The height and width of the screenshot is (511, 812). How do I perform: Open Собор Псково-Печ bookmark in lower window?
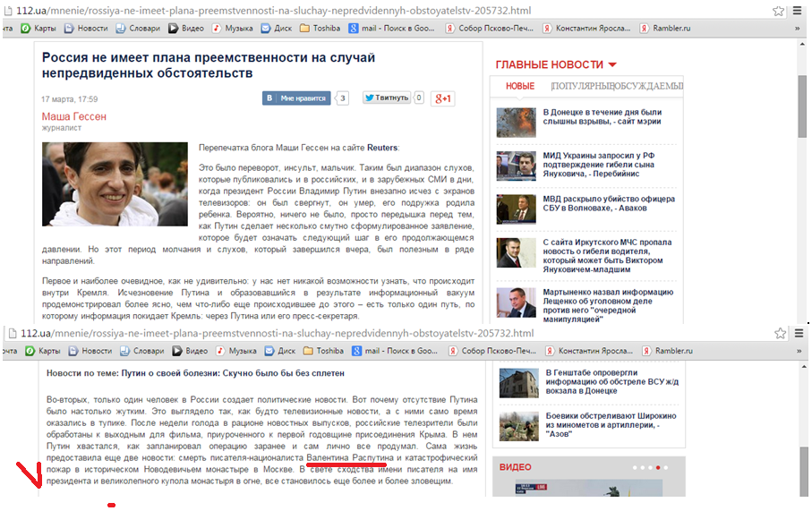pos(492,351)
